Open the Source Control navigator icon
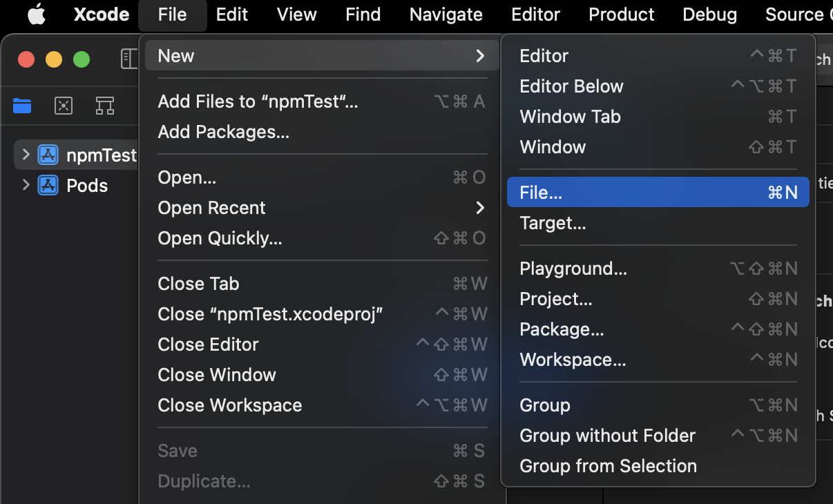Screen dimensions: 833x504 coord(64,106)
